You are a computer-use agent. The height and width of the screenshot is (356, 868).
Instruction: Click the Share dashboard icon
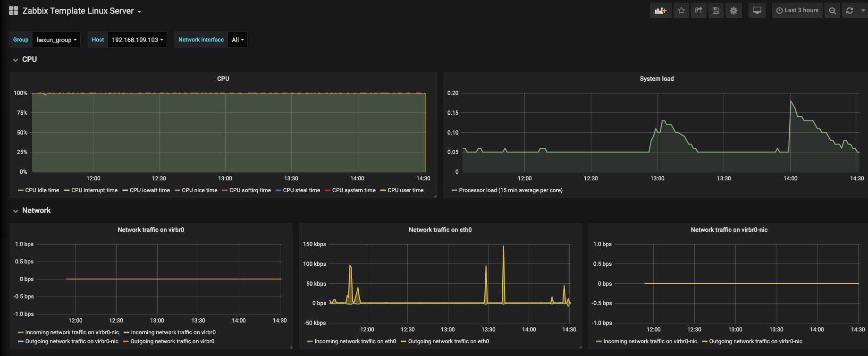click(x=699, y=10)
